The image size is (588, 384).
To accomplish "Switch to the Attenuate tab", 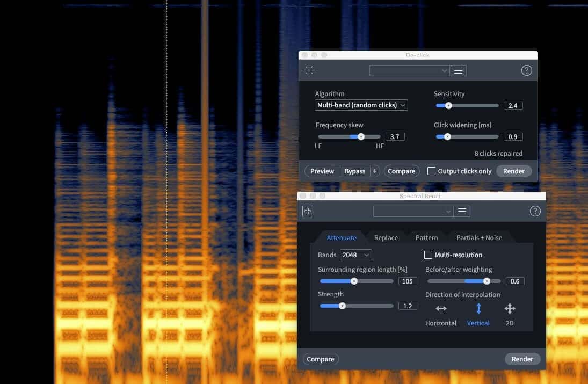I will [341, 238].
